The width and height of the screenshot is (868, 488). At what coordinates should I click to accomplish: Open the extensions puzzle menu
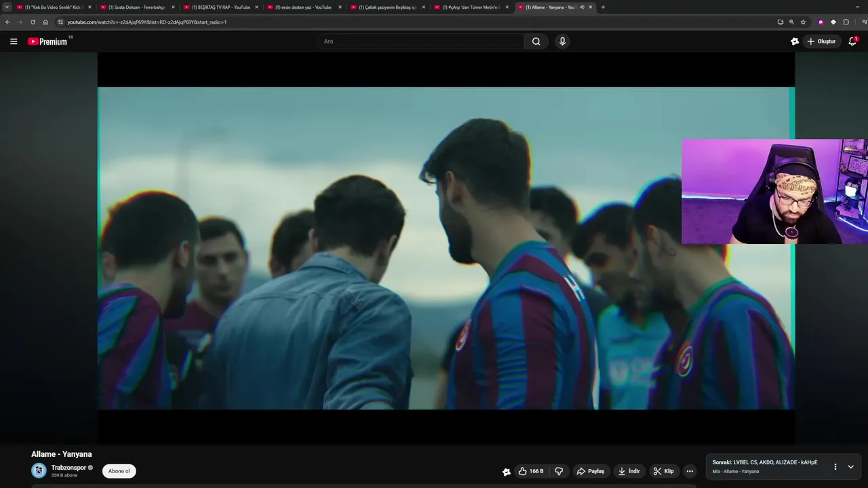click(846, 22)
